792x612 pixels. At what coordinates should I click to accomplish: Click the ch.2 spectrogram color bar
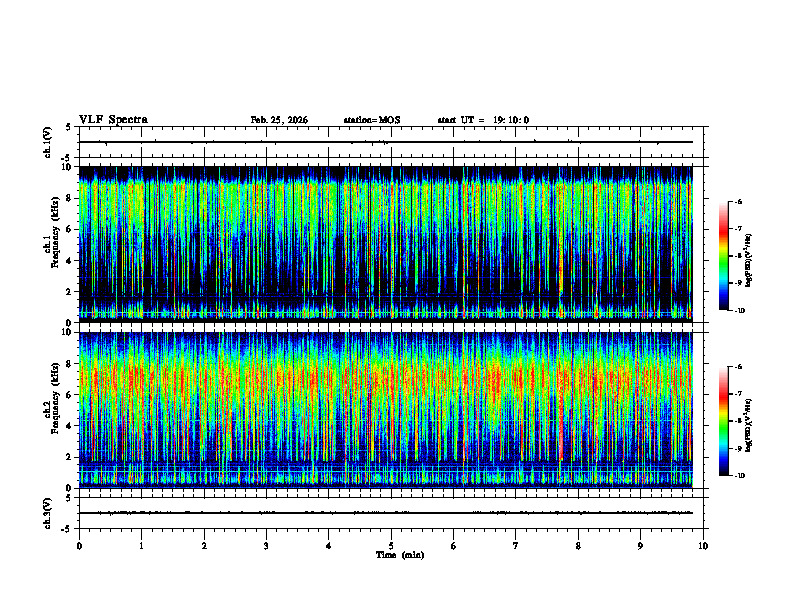pyautogui.click(x=723, y=421)
